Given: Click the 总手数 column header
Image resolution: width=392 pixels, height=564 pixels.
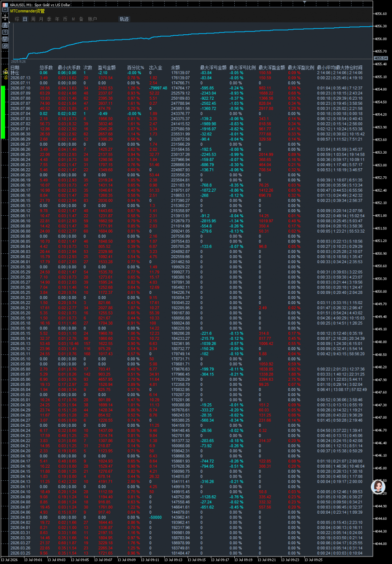Looking at the screenshot, I should (46, 68).
